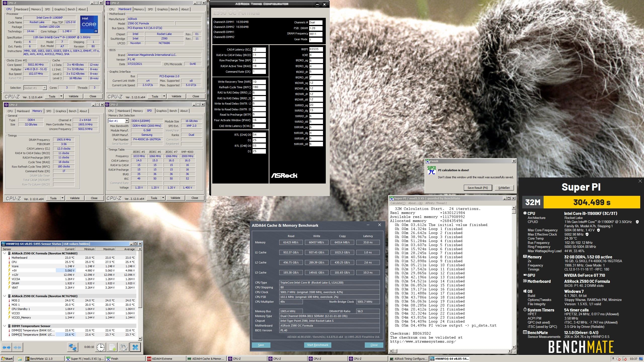Open Tools dropdown arrow in CPU-Z CPU window
Image resolution: width=644 pixels, height=362 pixels.
(x=61, y=96)
